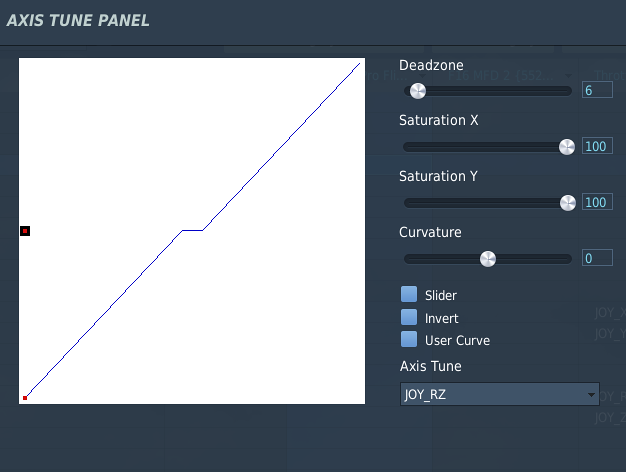Click the top-right end of the blue curve

coord(359,63)
